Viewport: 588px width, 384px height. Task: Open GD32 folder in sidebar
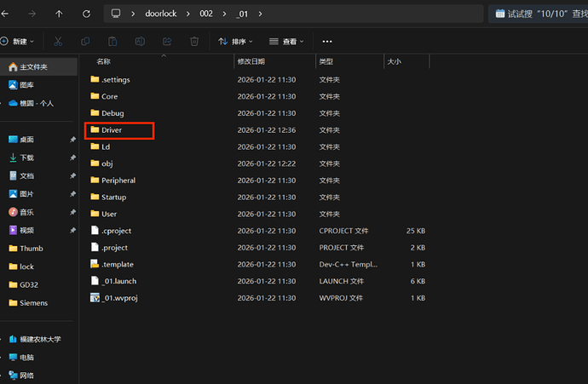click(28, 284)
